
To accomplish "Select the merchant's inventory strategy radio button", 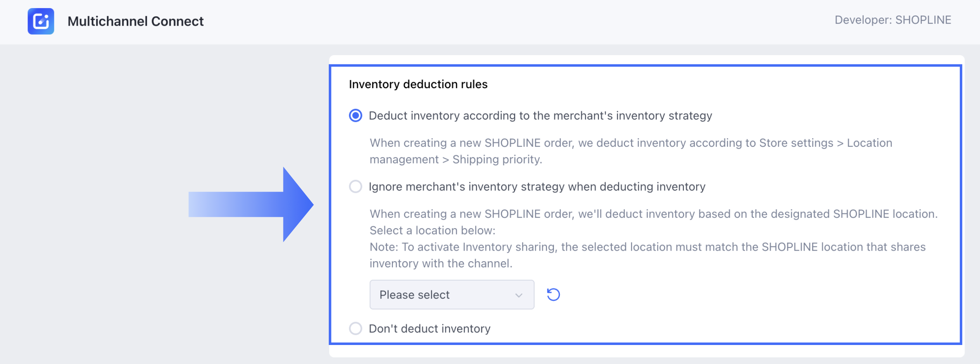I will pos(355,116).
